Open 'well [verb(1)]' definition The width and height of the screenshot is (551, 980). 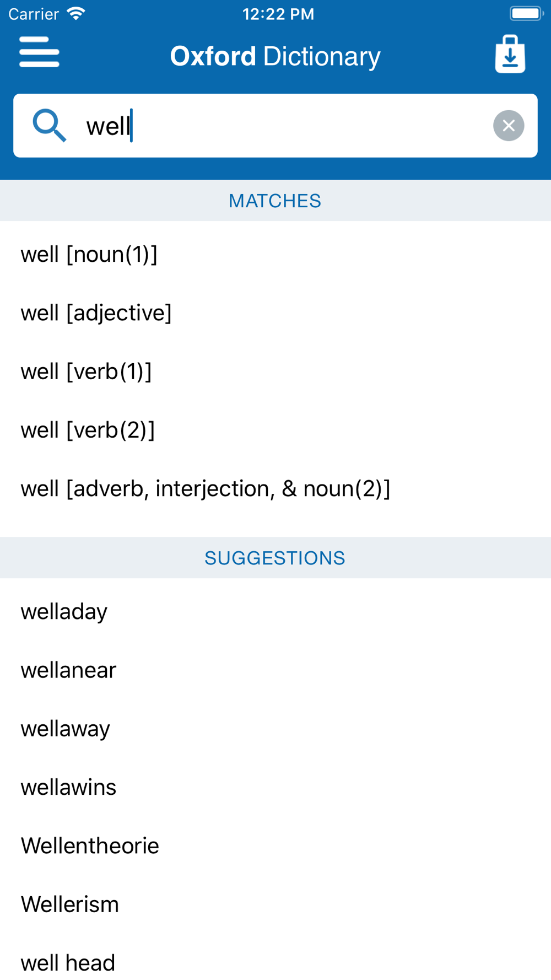(x=275, y=371)
